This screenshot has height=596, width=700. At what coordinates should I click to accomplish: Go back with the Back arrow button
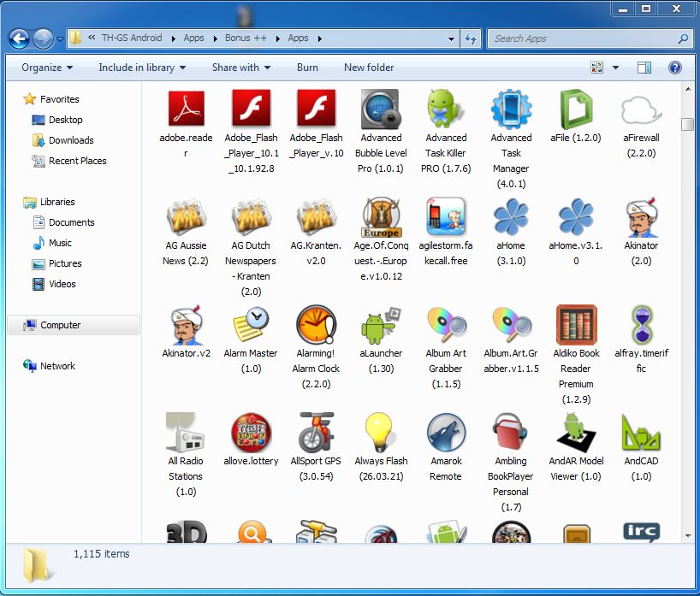[19, 38]
